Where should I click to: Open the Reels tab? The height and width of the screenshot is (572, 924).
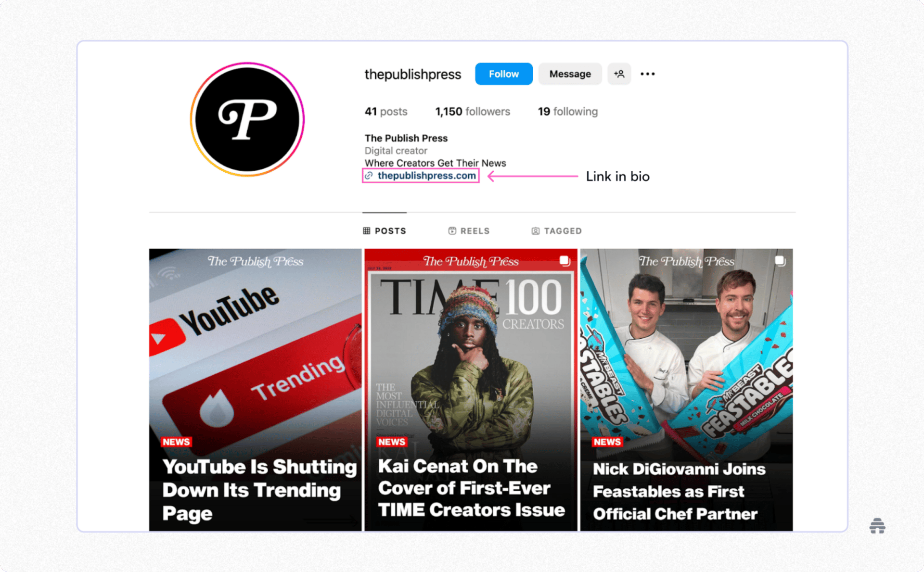469,231
